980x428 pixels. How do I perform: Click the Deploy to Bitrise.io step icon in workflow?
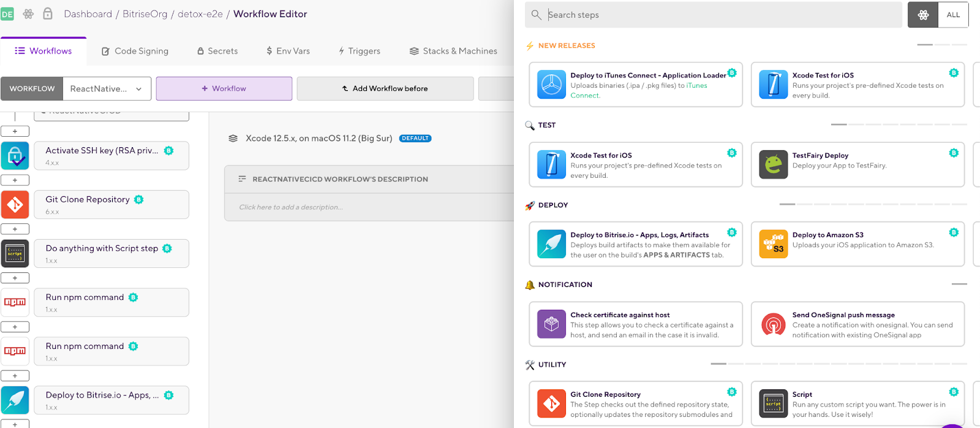(x=15, y=400)
